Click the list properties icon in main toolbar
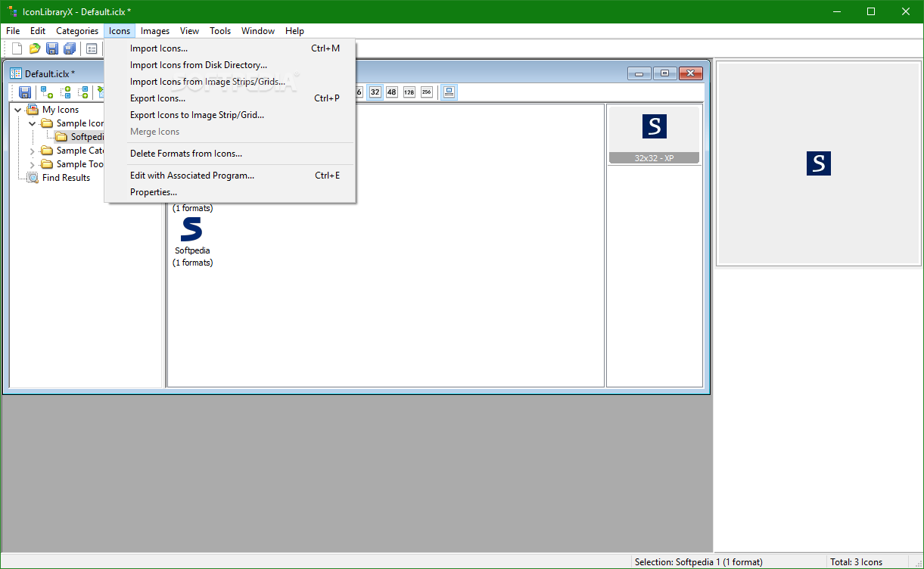This screenshot has width=924, height=569. [x=92, y=48]
